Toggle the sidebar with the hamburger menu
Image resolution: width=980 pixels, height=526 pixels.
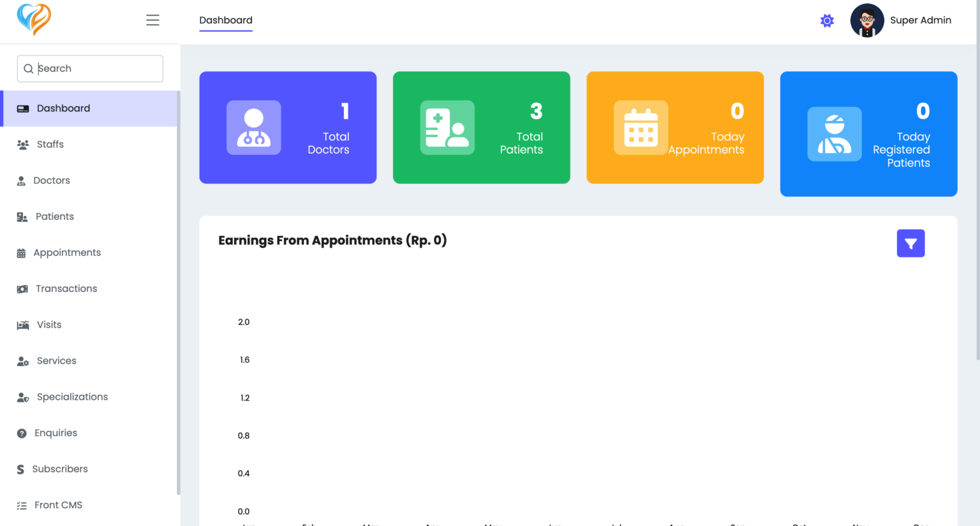tap(152, 20)
